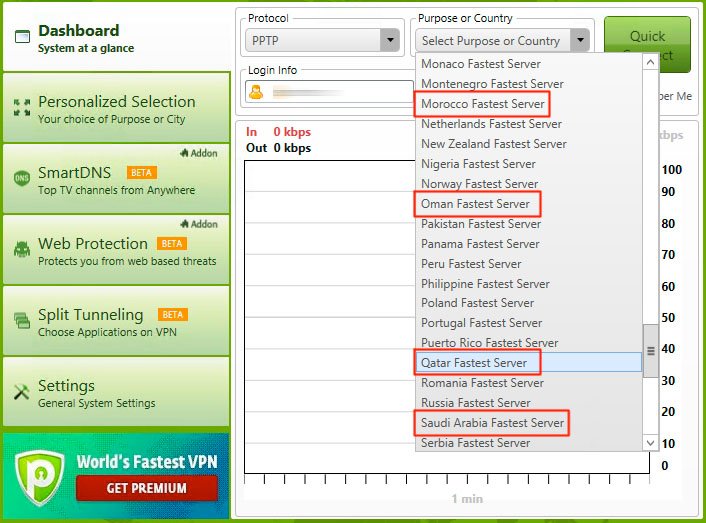Click the Addon label on SmartDNS
Screen dimensions: 706x523
click(199, 153)
